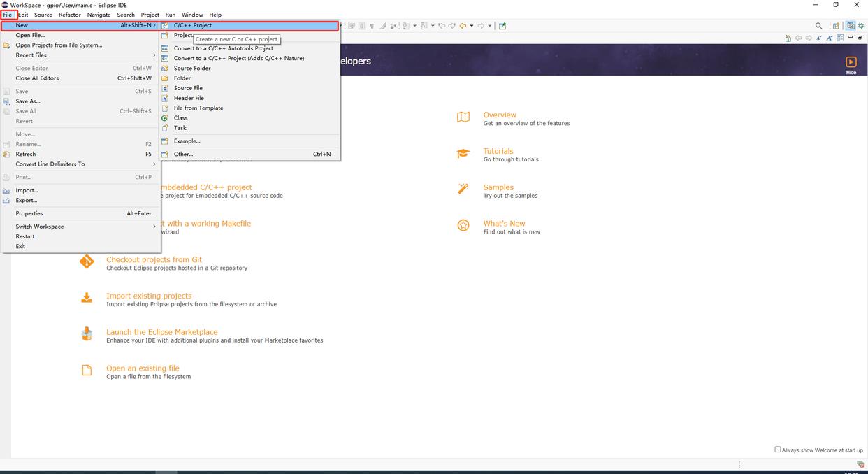Click Import... in File menu
The width and height of the screenshot is (868, 474).
point(81,190)
